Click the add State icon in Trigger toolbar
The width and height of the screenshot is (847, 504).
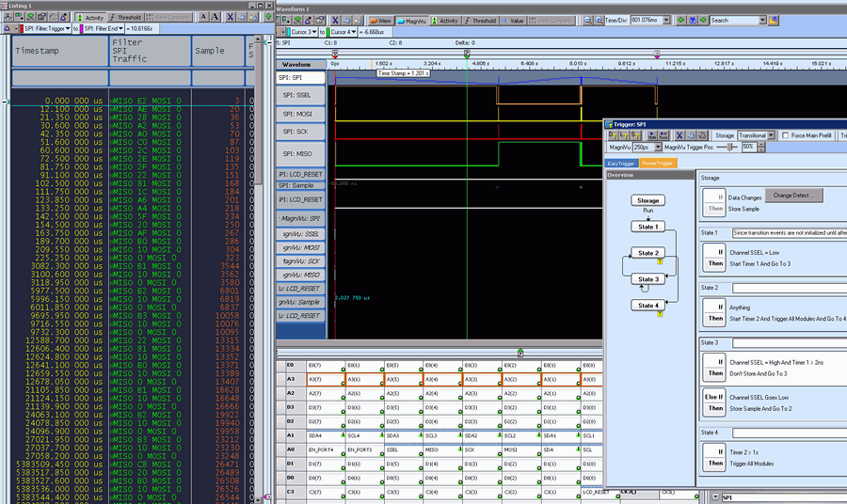651,135
